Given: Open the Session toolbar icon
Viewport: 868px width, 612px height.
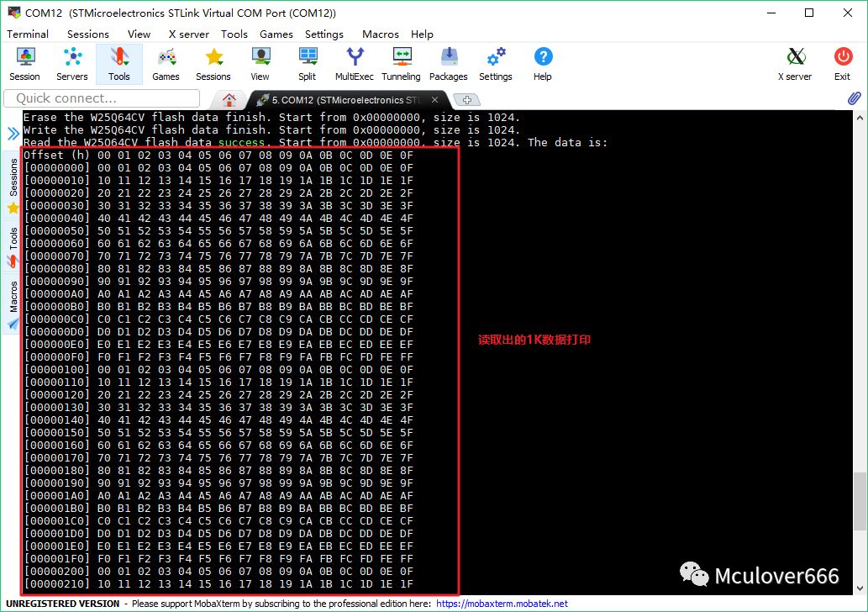Looking at the screenshot, I should click(x=25, y=64).
